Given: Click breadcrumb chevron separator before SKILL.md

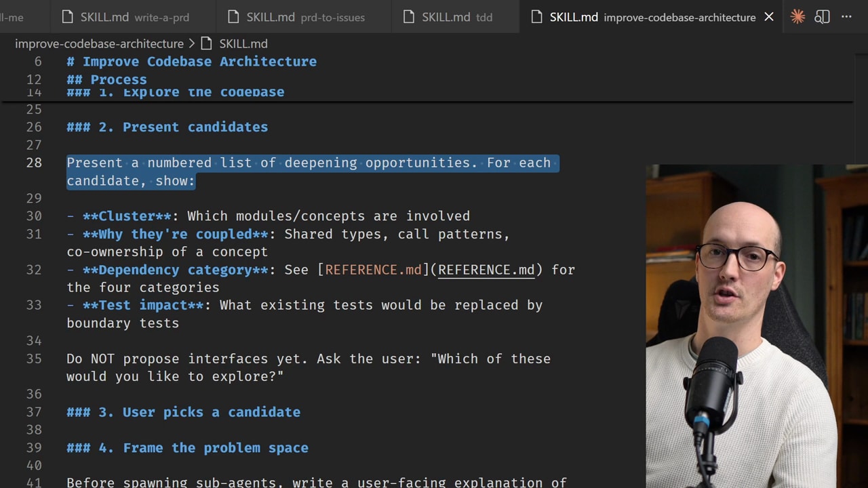Looking at the screenshot, I should 192,43.
